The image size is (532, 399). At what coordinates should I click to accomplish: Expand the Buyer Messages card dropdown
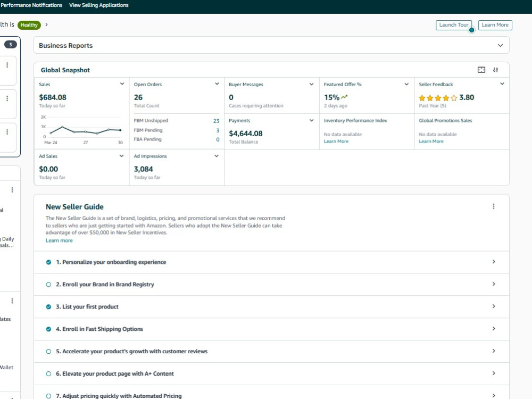pyautogui.click(x=311, y=84)
